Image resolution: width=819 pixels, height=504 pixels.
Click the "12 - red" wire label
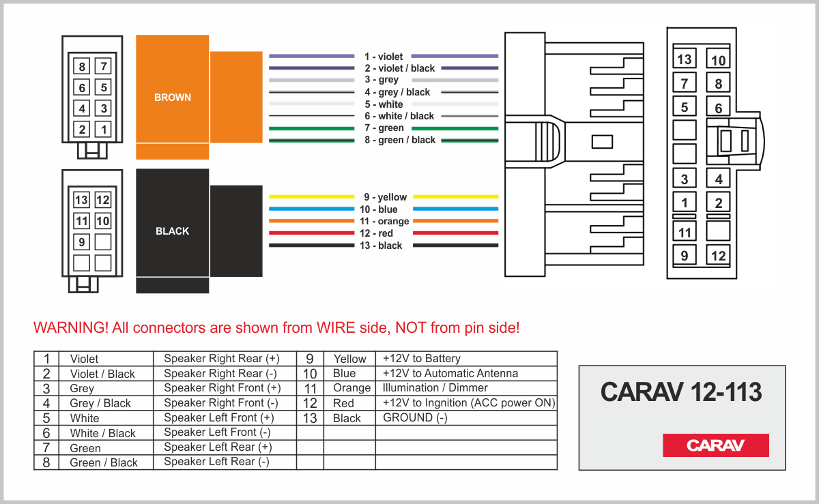376,233
